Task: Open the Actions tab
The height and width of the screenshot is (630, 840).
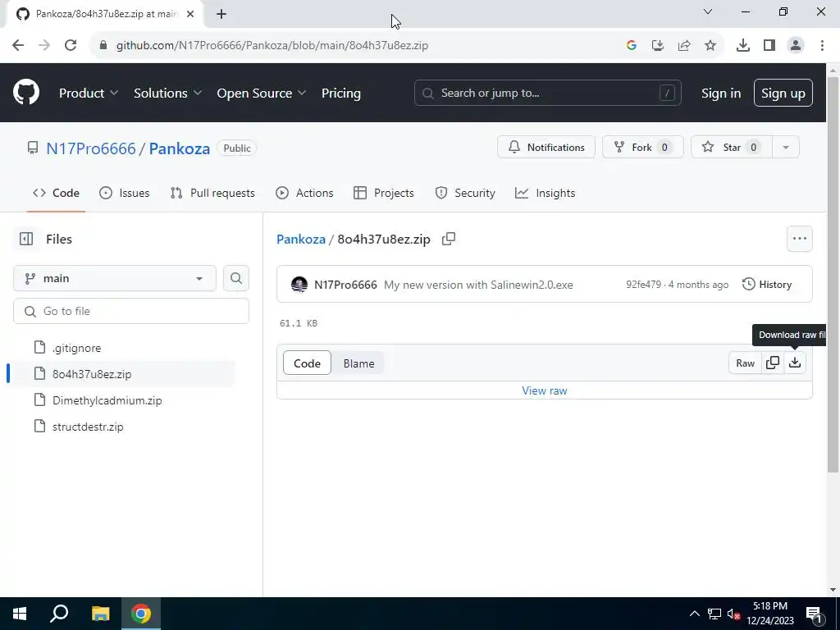Action: (x=304, y=193)
